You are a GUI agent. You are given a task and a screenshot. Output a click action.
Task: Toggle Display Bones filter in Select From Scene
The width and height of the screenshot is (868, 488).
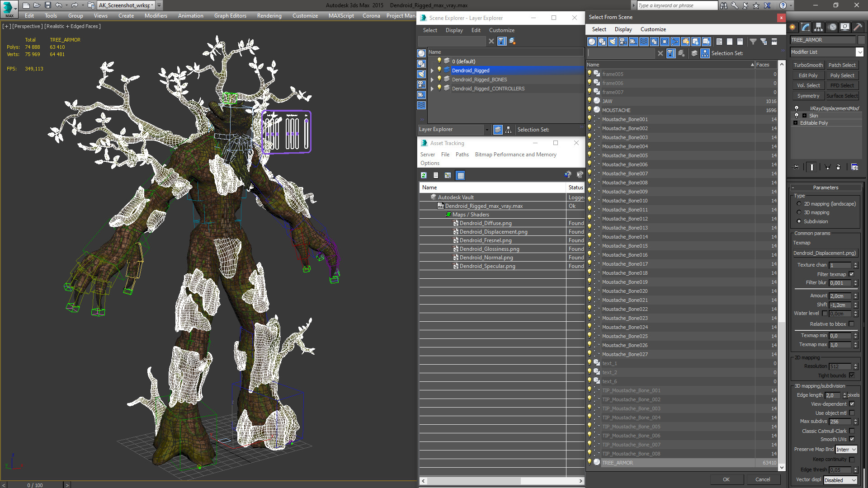[675, 42]
